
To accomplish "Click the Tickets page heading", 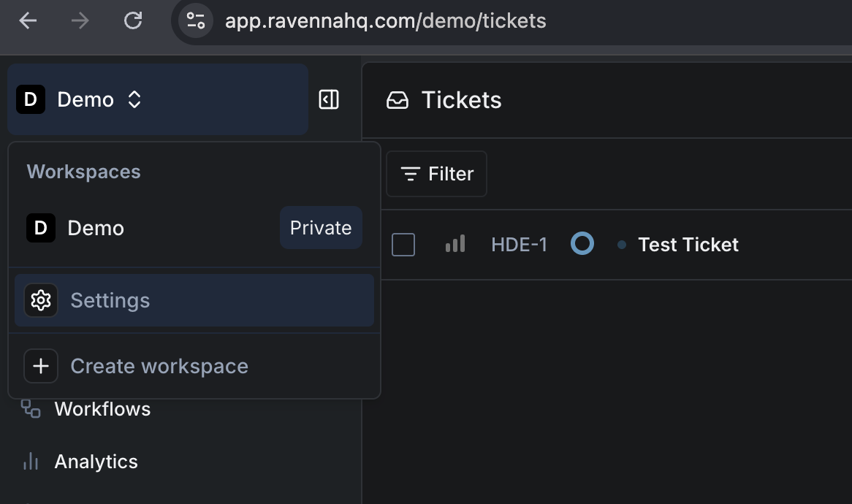I will click(461, 100).
